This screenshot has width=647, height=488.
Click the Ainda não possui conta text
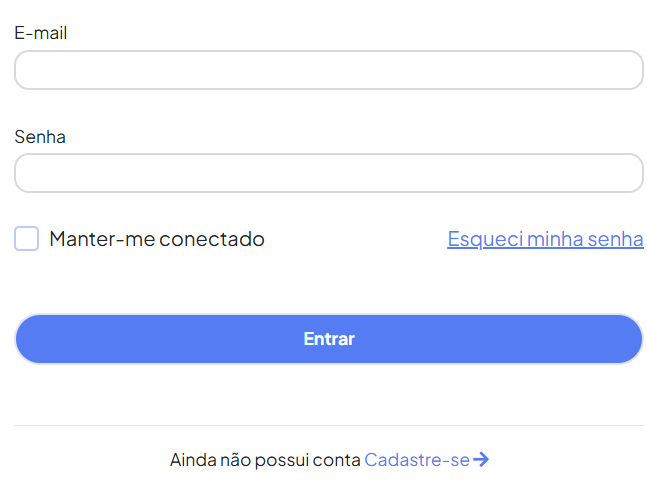tap(264, 460)
